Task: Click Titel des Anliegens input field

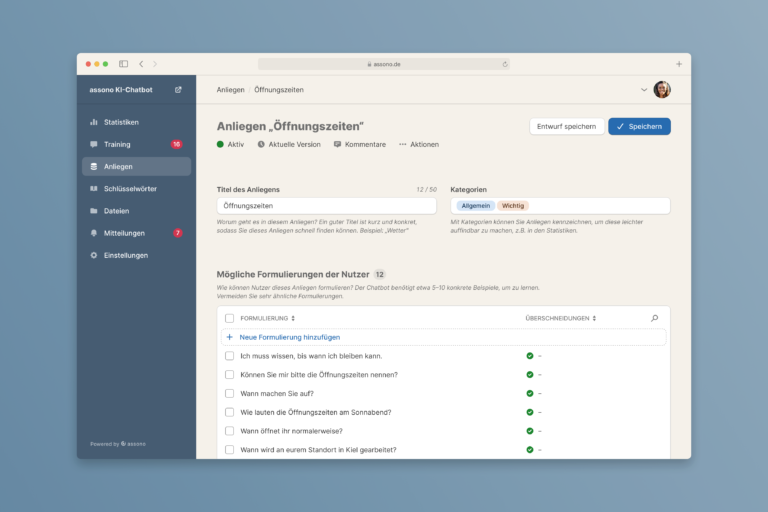Action: 326,206
